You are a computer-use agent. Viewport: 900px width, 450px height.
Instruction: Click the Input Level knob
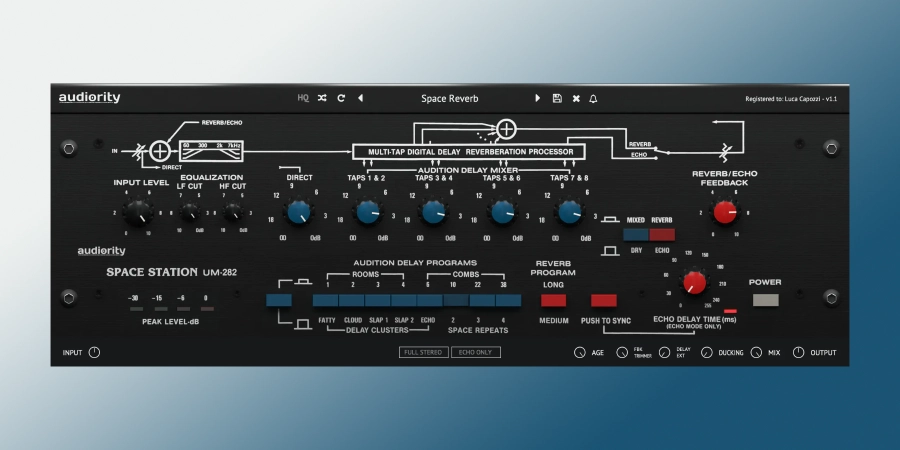click(138, 212)
